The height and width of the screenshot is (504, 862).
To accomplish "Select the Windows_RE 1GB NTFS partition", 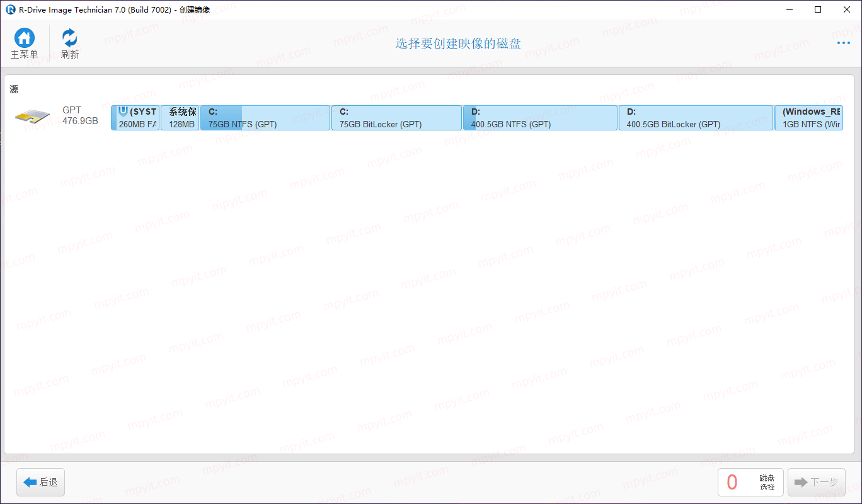I will [x=809, y=118].
